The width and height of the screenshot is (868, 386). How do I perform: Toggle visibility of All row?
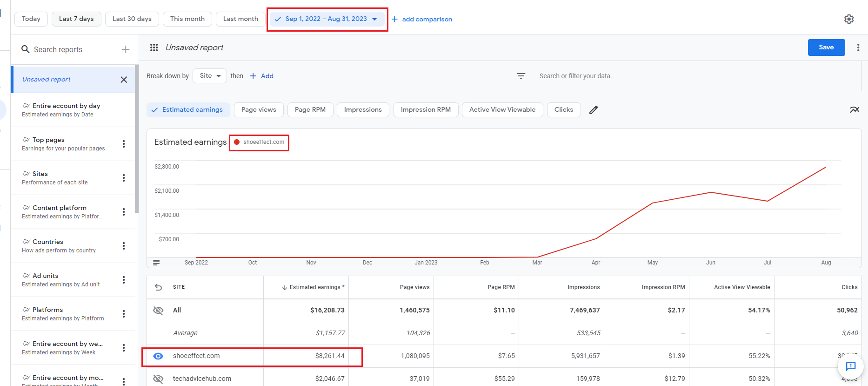[158, 310]
